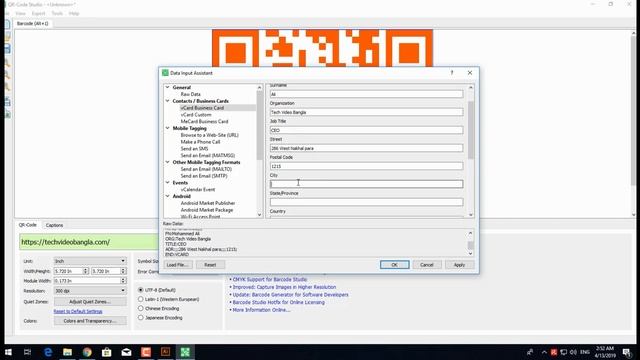Show hidden system tray icons chevron
Image resolution: width=640 pixels, height=360 pixels.
(544, 352)
